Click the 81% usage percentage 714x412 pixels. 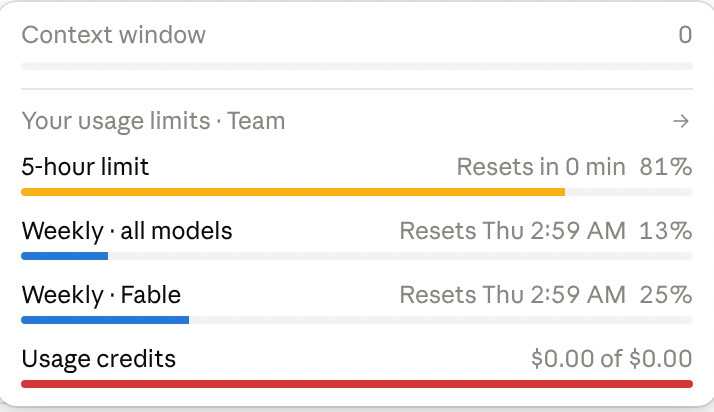(666, 167)
